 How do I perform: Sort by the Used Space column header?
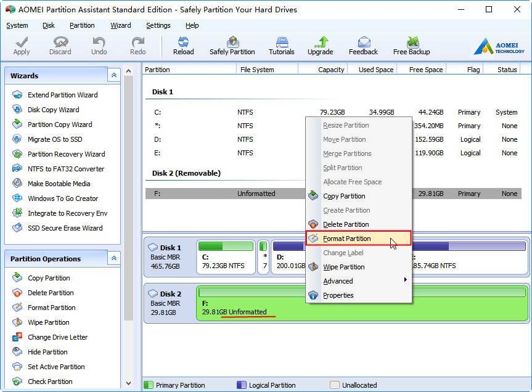click(372, 70)
